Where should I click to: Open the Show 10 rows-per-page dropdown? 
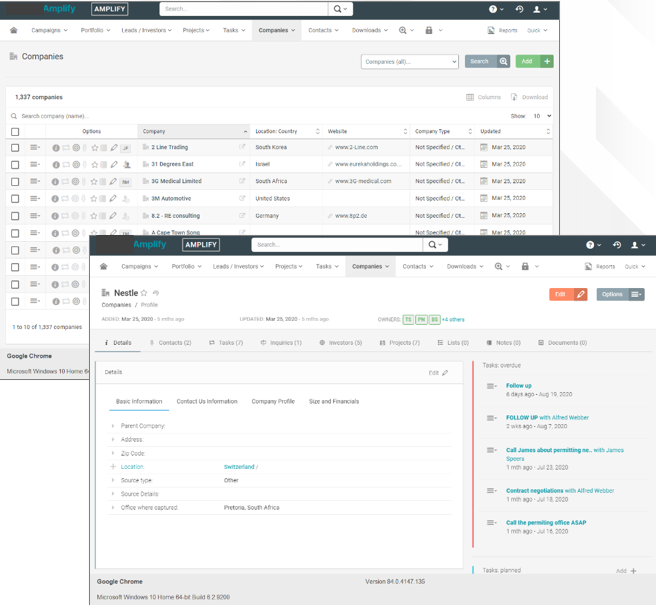pos(541,116)
